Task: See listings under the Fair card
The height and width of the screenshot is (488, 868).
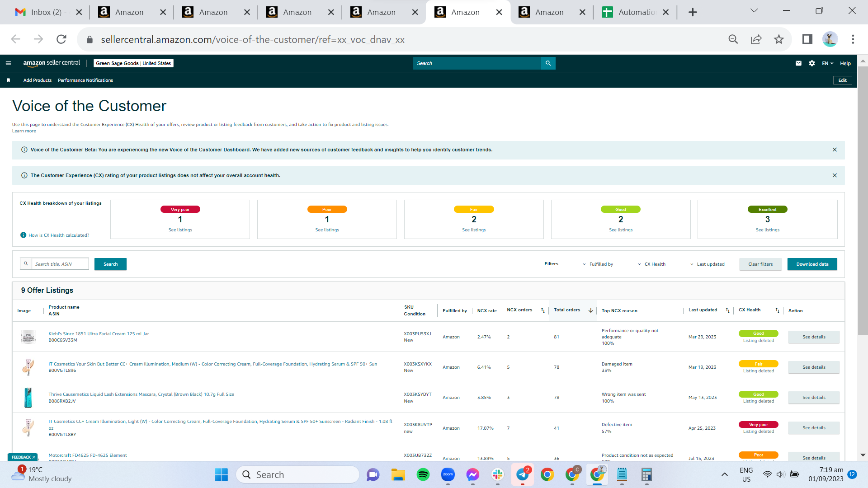Action: click(x=474, y=230)
